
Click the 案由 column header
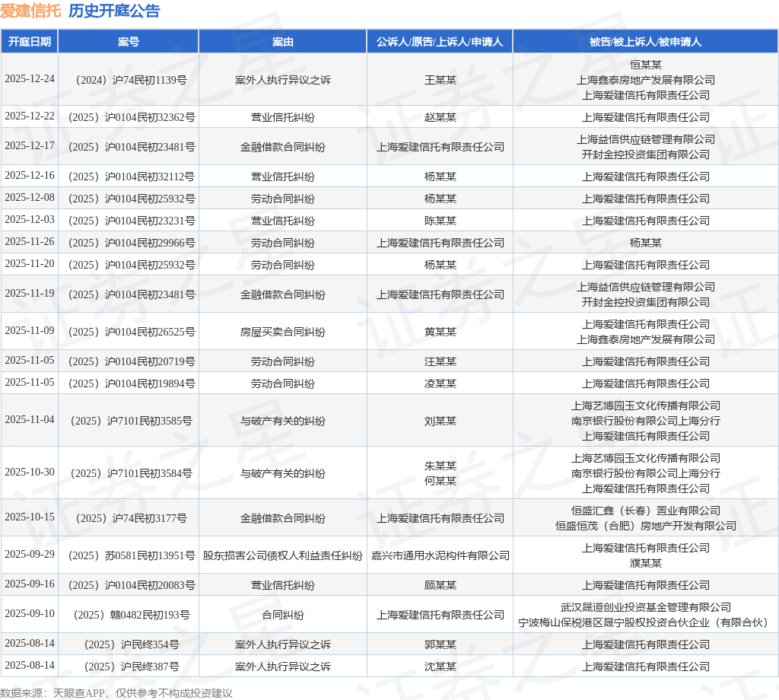point(283,42)
